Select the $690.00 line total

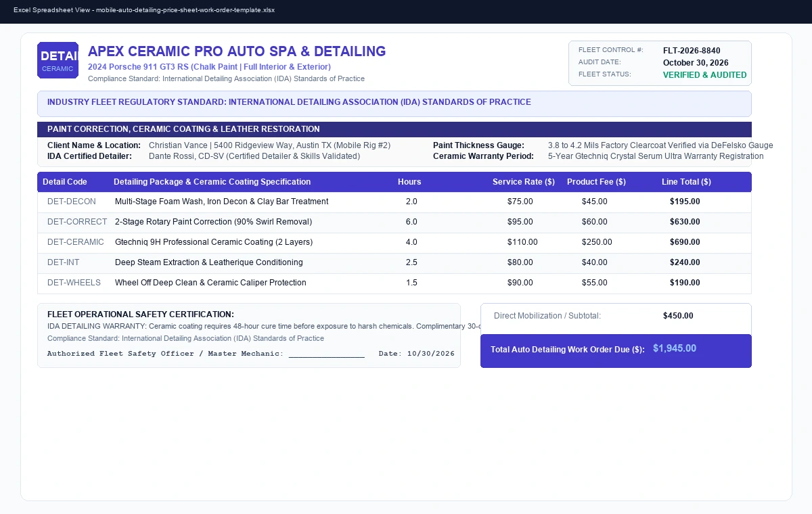(685, 242)
